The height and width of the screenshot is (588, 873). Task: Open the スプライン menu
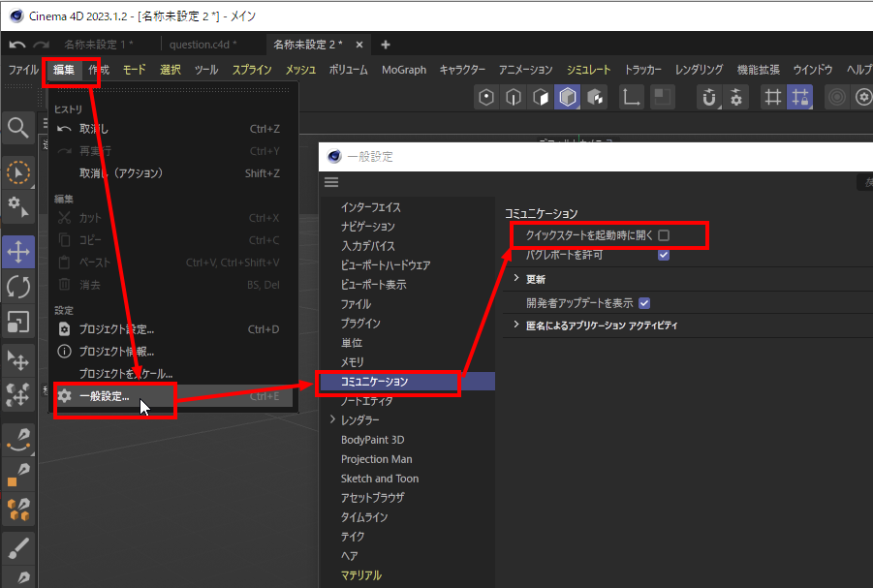[252, 70]
